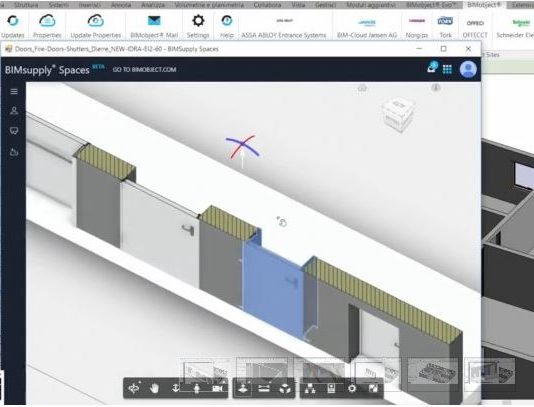The height and width of the screenshot is (407, 534).
Task: Click the viewer home view icon
Action: 362,88
